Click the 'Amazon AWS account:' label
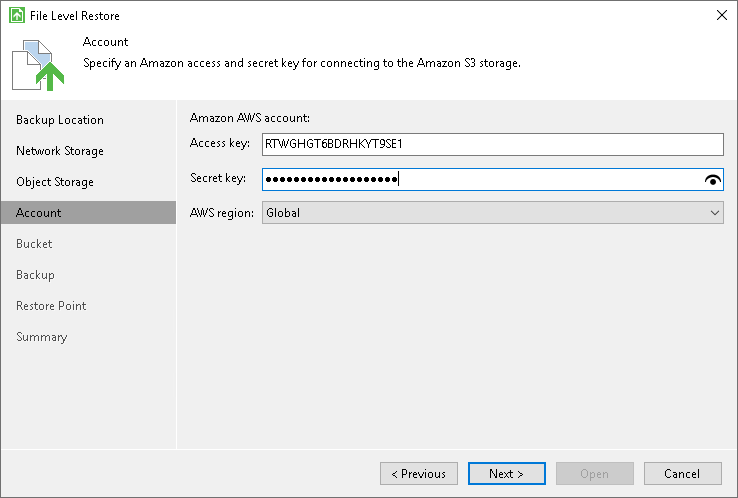This screenshot has width=738, height=498. click(x=249, y=118)
